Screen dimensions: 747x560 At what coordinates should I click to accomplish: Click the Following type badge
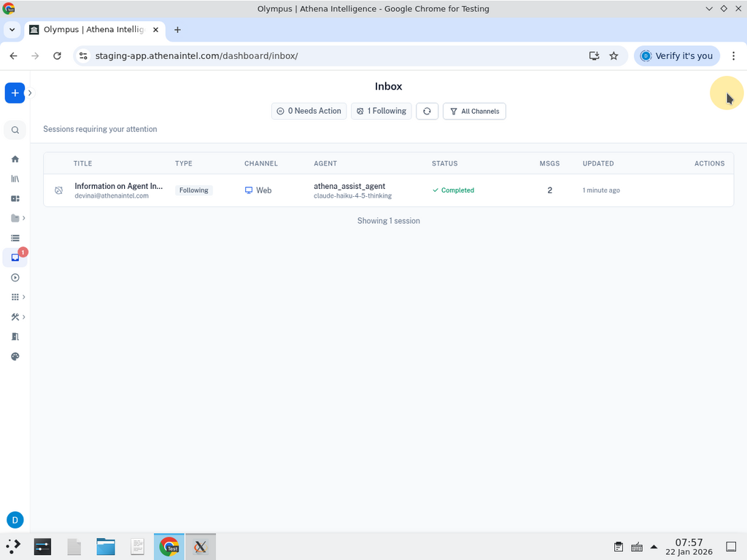[x=194, y=190]
